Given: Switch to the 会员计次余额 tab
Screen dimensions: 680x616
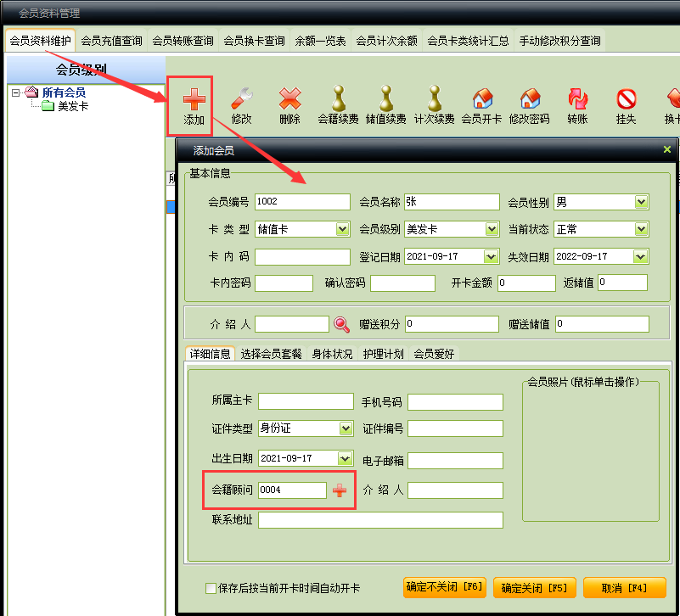Looking at the screenshot, I should [386, 41].
